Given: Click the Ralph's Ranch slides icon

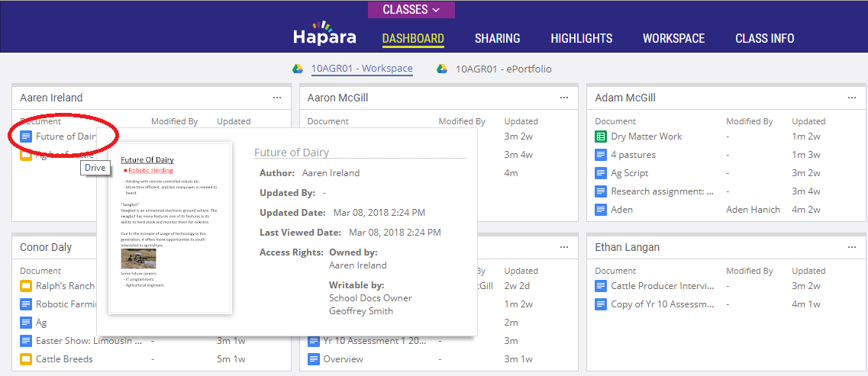Looking at the screenshot, I should (x=25, y=286).
